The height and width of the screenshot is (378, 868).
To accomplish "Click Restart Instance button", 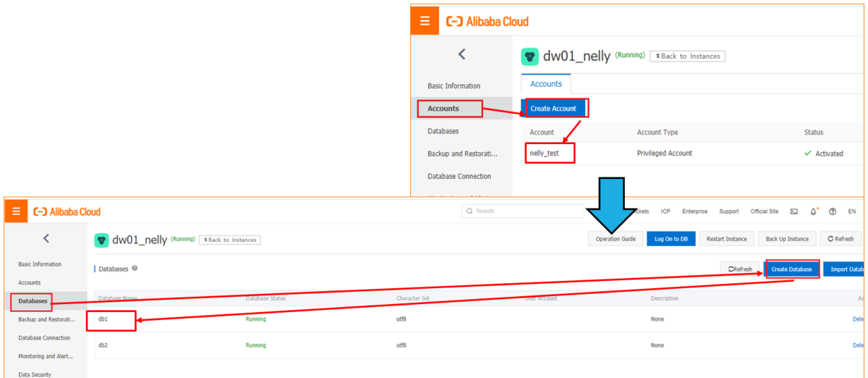I will [727, 239].
